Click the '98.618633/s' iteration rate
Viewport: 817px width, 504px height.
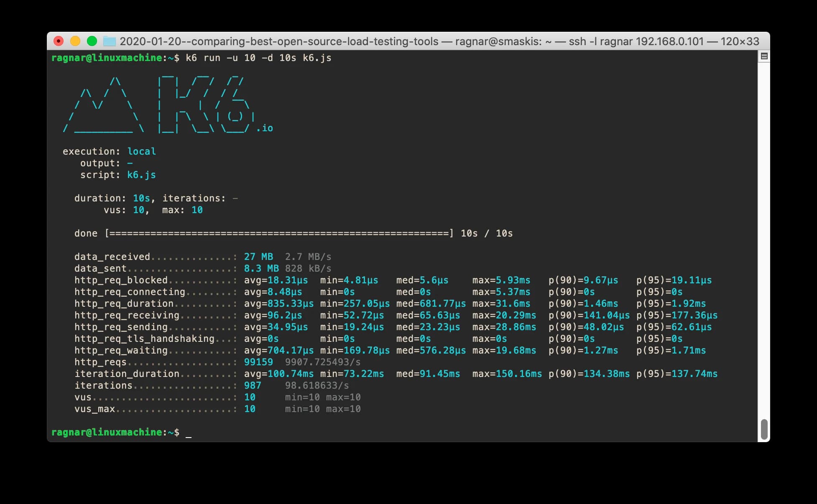[x=317, y=385]
